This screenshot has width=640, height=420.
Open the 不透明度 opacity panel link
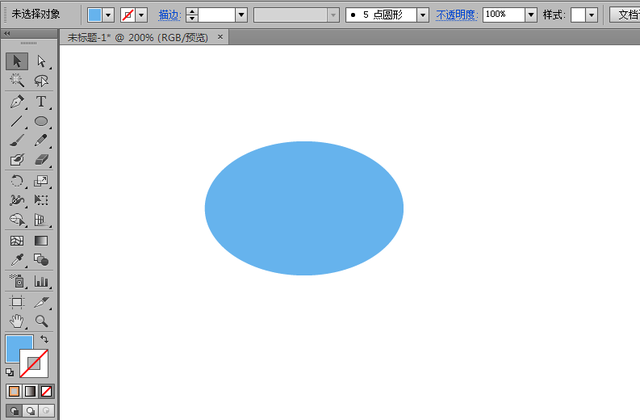coord(457,15)
